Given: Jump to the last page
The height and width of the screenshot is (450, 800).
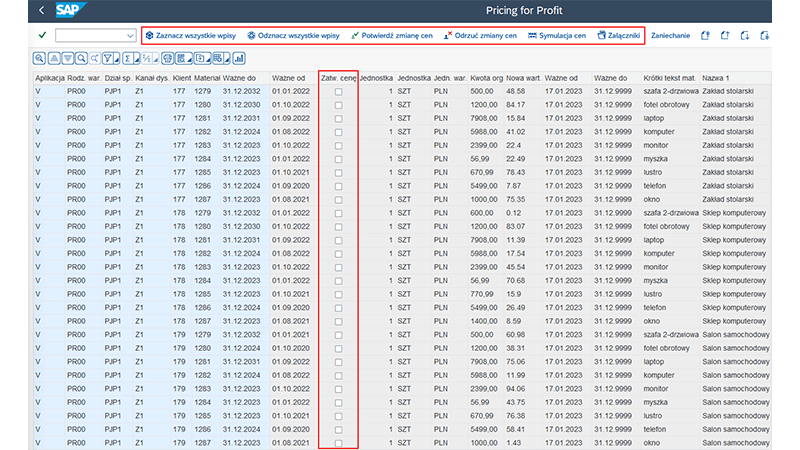Looking at the screenshot, I should click(764, 35).
